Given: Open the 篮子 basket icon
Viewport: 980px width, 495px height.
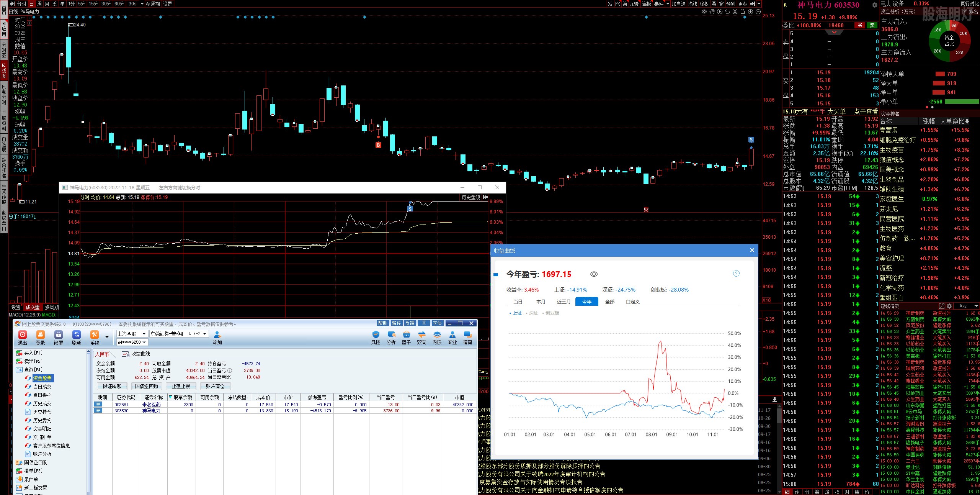Looking at the screenshot, I should [x=406, y=338].
